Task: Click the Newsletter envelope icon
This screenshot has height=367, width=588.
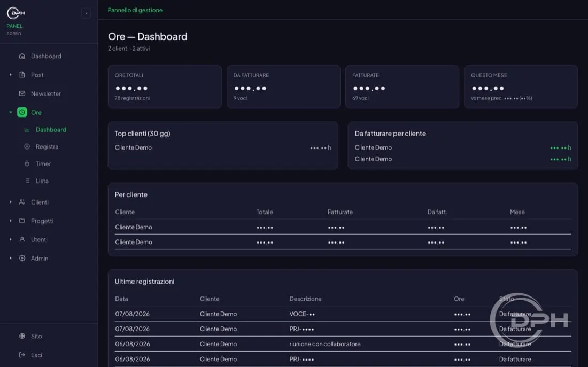Action: click(22, 93)
